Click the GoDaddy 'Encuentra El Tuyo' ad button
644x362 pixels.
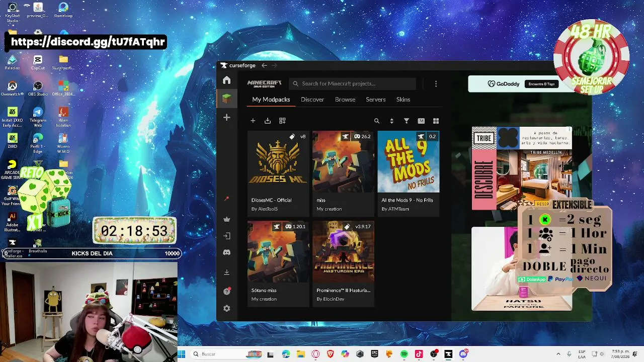pos(541,84)
